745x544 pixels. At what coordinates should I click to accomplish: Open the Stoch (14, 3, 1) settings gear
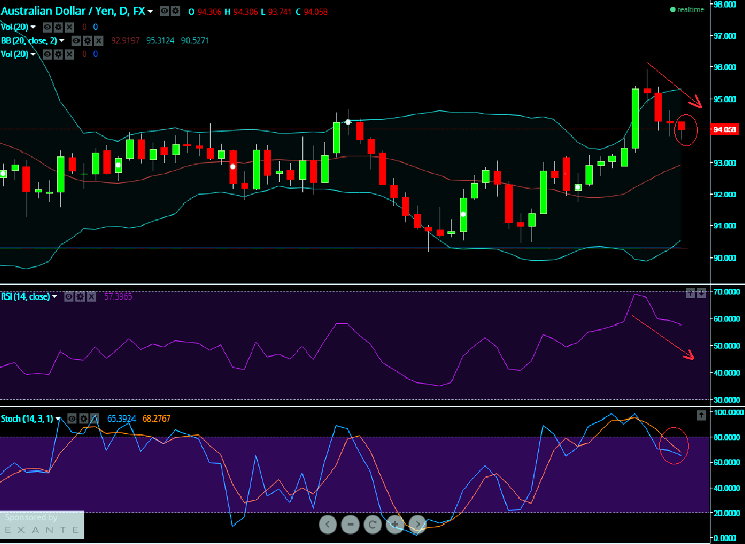(84, 419)
